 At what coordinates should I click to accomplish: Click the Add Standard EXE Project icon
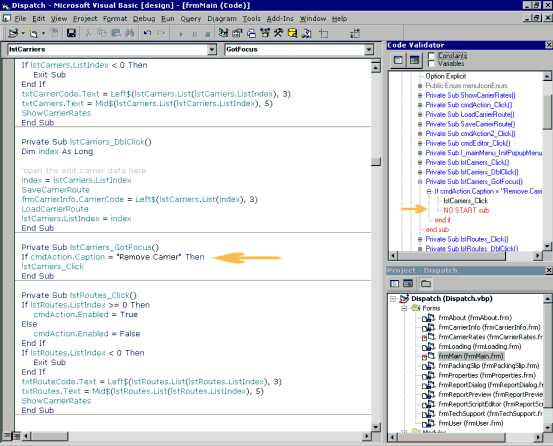(13, 33)
